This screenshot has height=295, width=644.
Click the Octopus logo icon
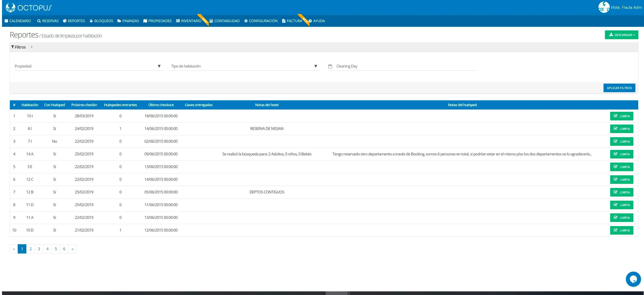pos(10,7)
